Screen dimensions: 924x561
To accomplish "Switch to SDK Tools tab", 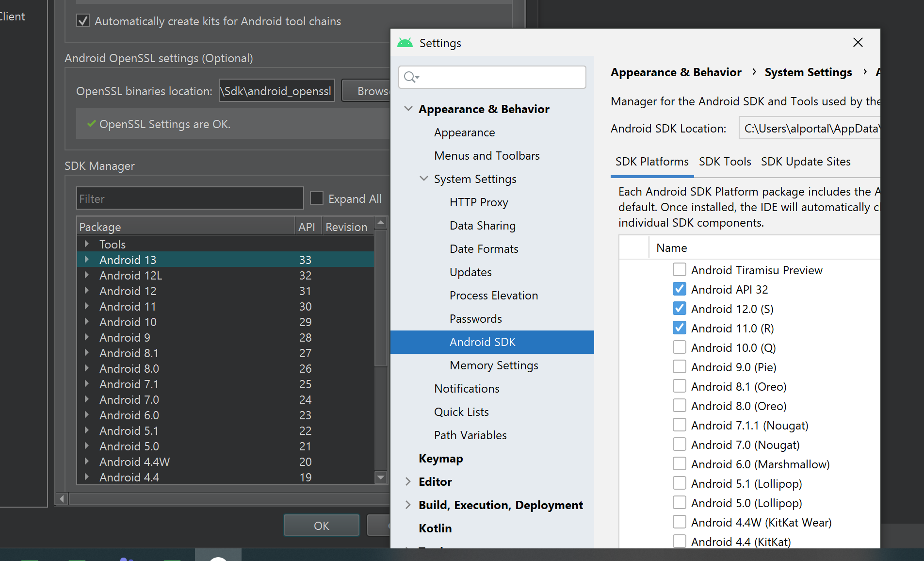I will tap(725, 162).
